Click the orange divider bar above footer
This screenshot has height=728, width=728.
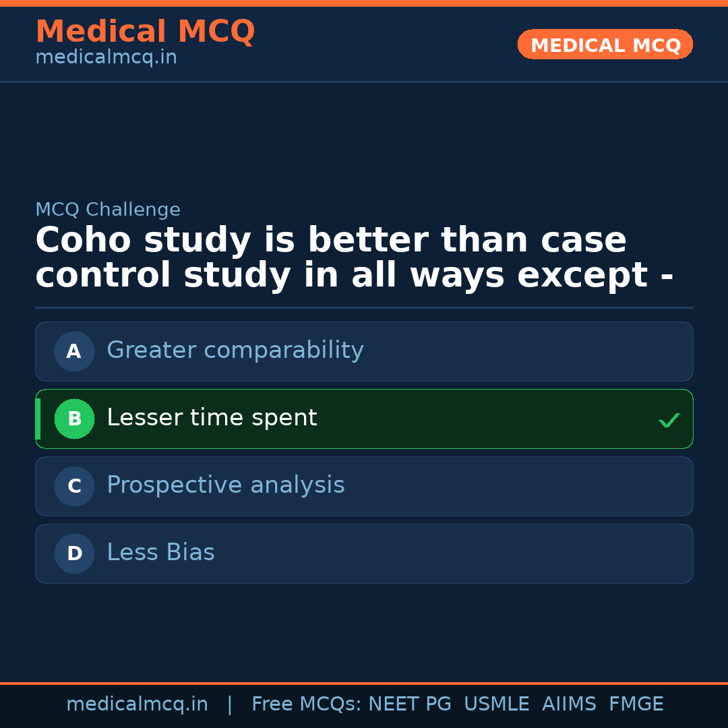tap(364, 683)
